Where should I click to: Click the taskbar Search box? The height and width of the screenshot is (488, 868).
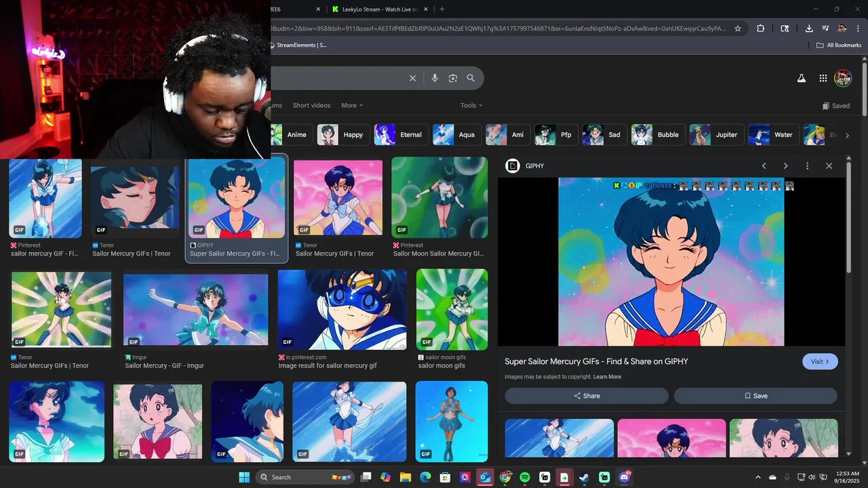pos(305,477)
